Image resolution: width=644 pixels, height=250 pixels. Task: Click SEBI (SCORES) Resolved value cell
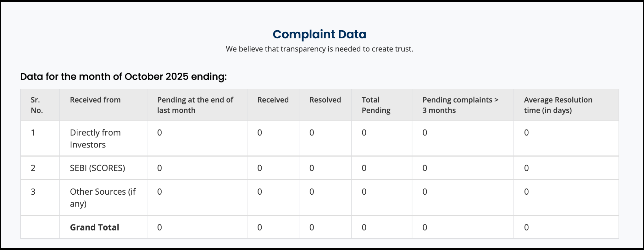click(x=312, y=168)
